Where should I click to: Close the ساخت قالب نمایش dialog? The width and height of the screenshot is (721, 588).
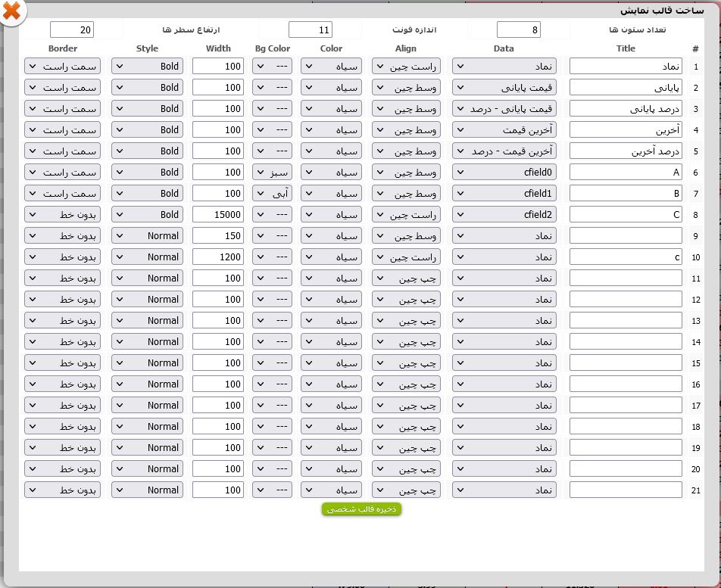pos(13,13)
